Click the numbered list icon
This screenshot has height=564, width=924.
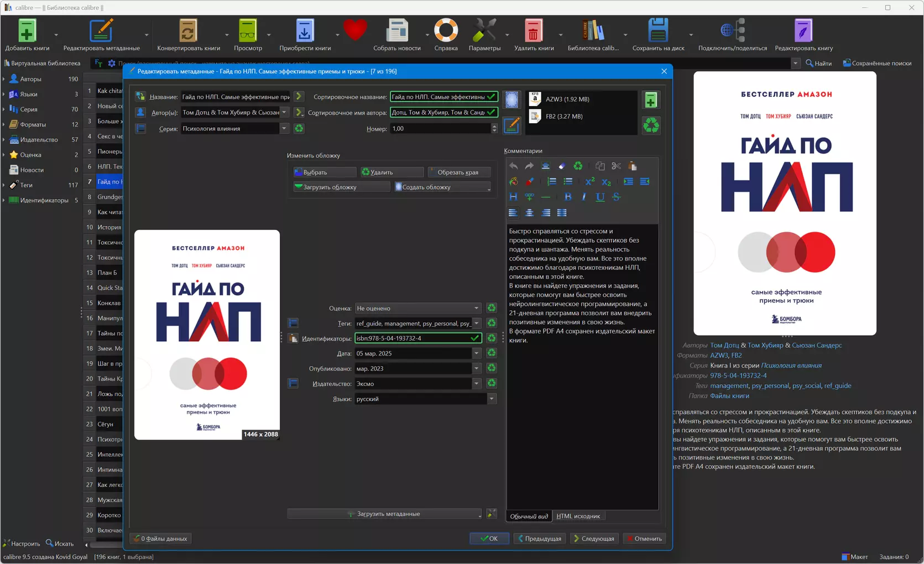(551, 182)
